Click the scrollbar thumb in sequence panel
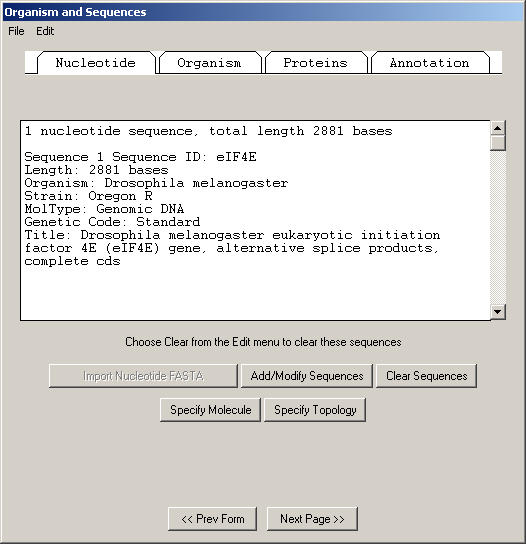 (498, 143)
